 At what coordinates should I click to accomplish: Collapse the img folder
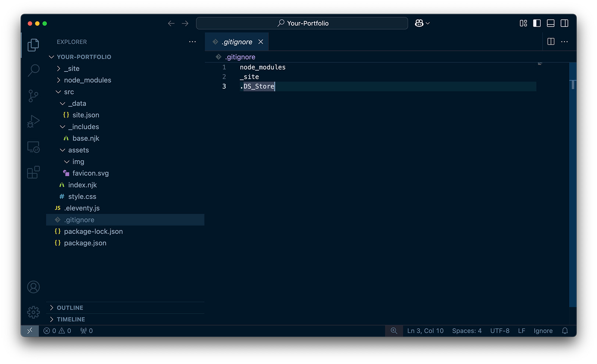(125, 162)
